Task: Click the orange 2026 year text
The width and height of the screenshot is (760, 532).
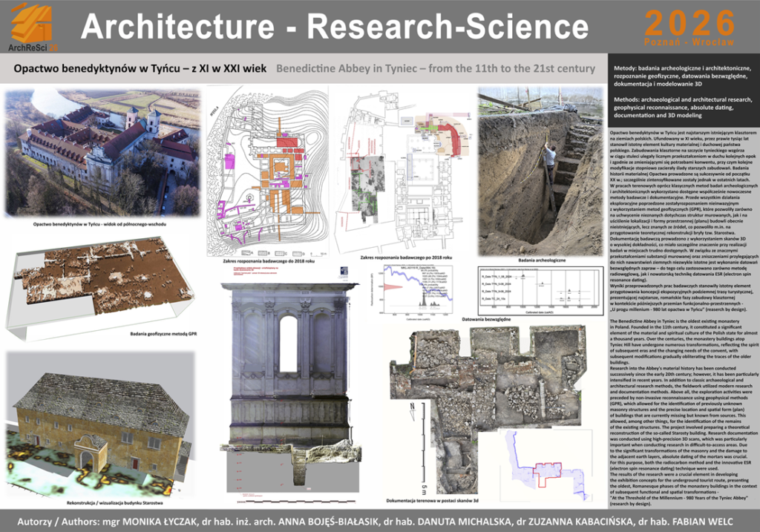Action: [680, 19]
